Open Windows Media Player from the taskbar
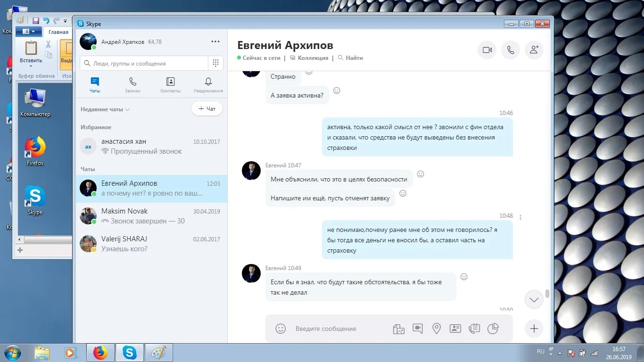Viewport: 644px width, 362px height. coord(70,353)
